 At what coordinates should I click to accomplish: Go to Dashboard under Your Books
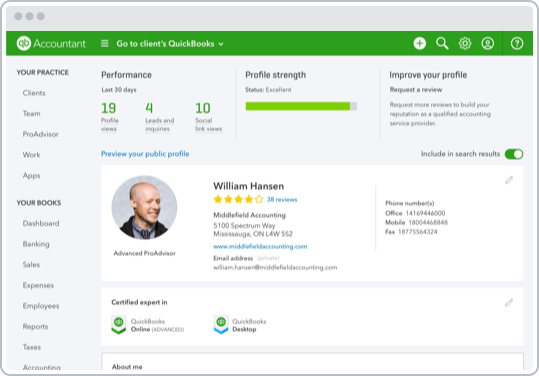click(41, 223)
